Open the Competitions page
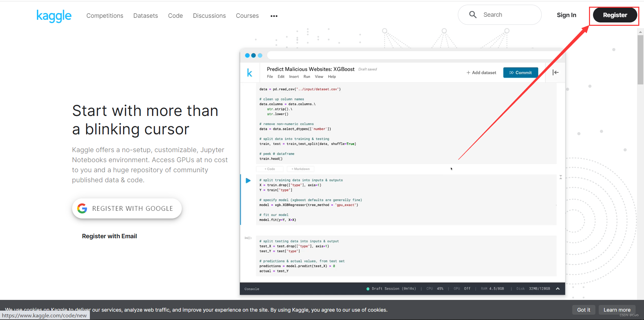Screen dimensions: 644x320 tap(105, 16)
